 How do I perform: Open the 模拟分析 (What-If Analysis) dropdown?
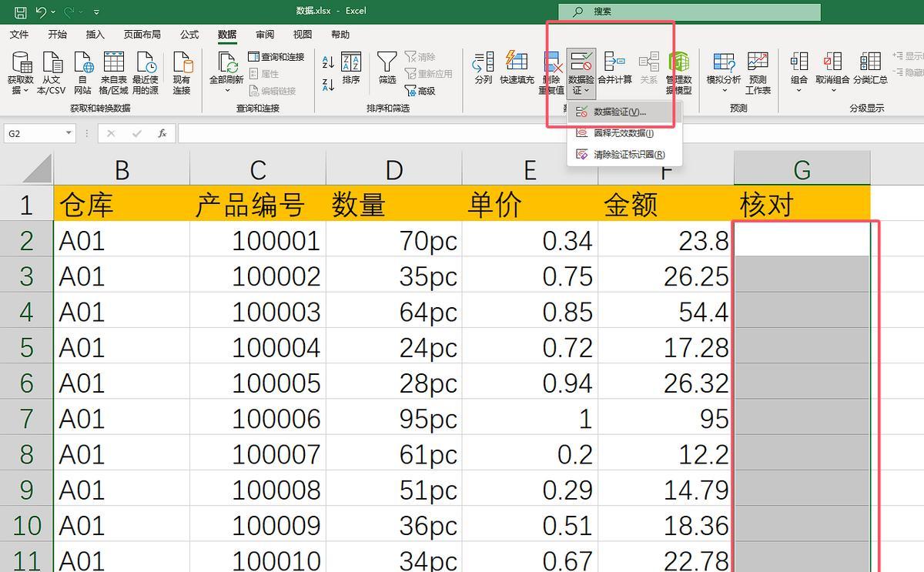click(x=724, y=74)
